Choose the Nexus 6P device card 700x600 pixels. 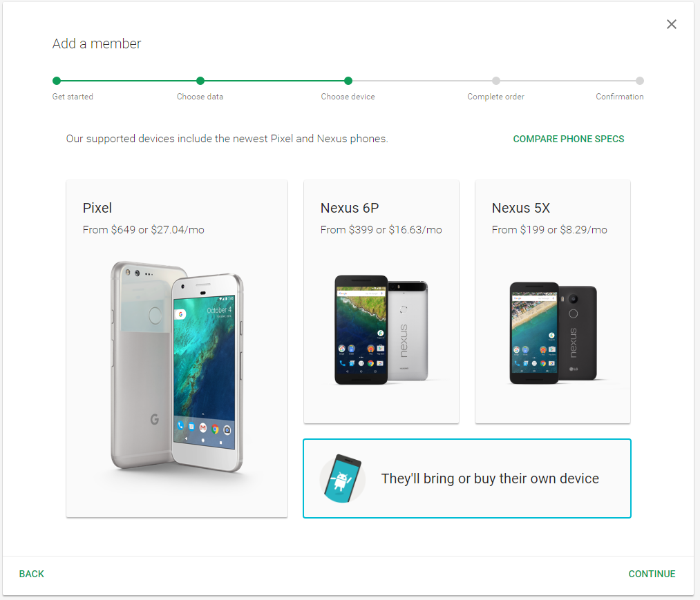point(381,302)
